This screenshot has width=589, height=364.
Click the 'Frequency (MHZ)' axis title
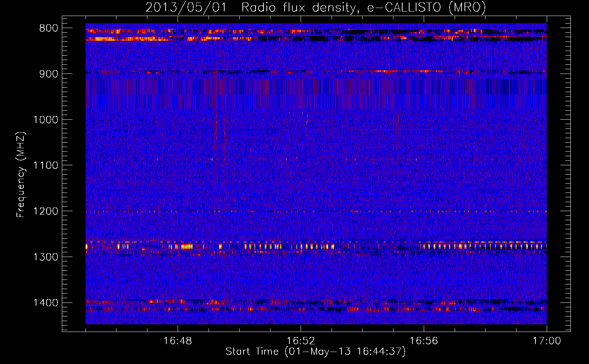point(21,175)
